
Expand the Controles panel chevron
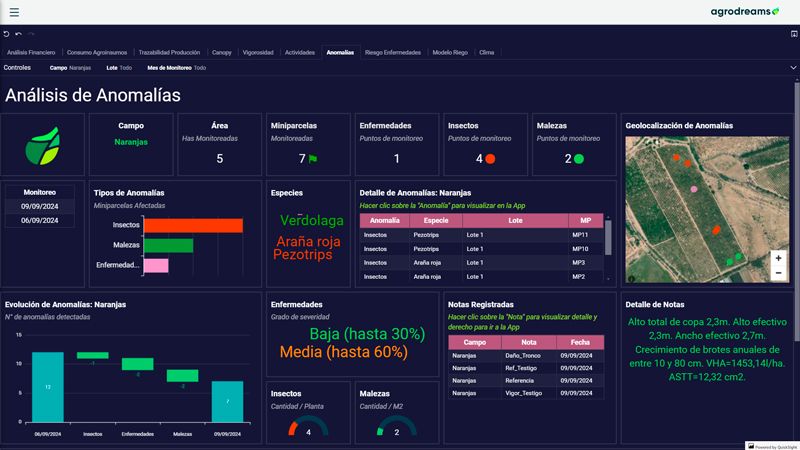click(793, 68)
